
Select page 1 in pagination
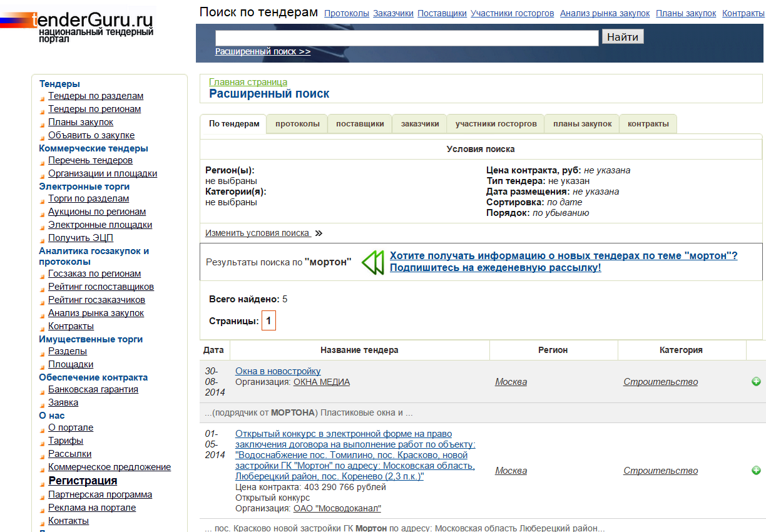tap(268, 321)
